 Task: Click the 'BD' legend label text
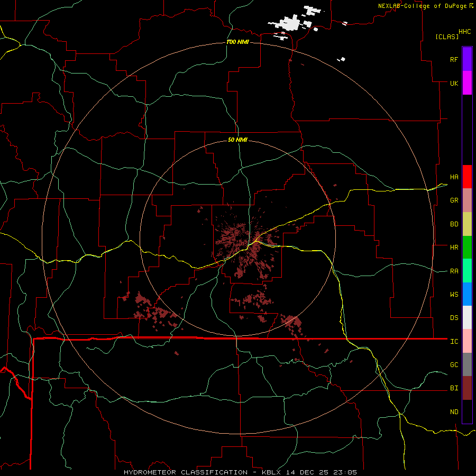tap(454, 224)
